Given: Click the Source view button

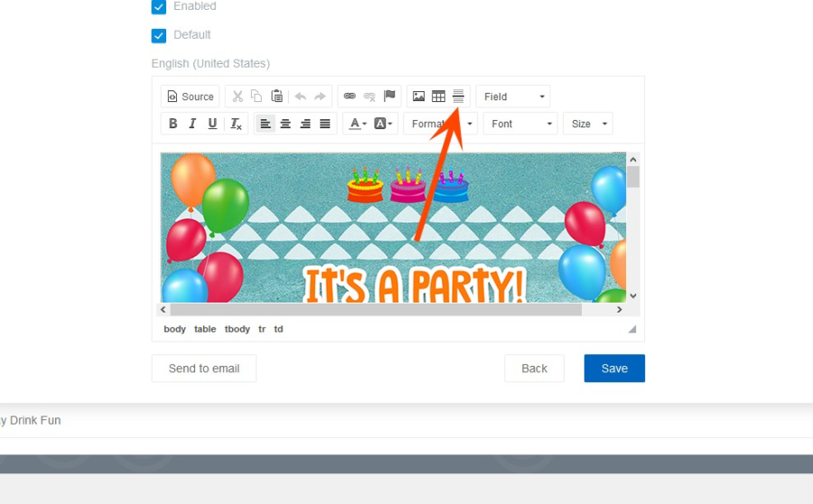Looking at the screenshot, I should point(190,97).
